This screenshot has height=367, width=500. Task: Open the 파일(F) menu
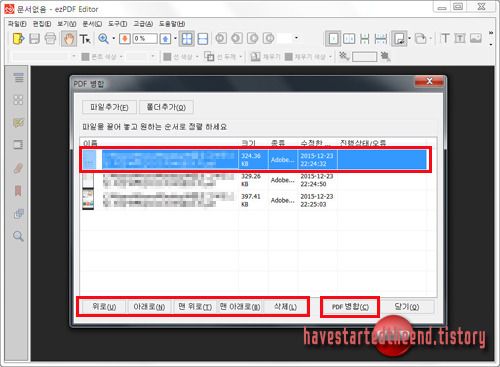point(17,24)
